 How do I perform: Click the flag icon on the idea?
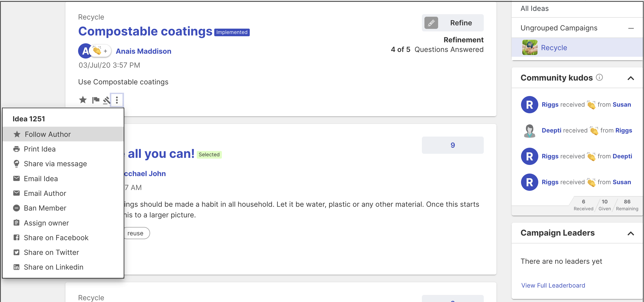(x=96, y=100)
